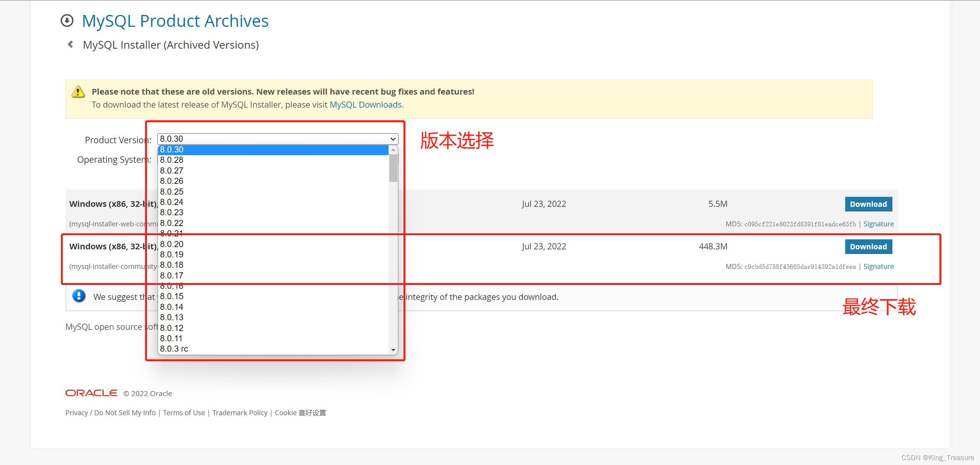Image resolution: width=980 pixels, height=465 pixels.
Task: Collapse the Product Version dropdown arrow
Action: coord(393,139)
